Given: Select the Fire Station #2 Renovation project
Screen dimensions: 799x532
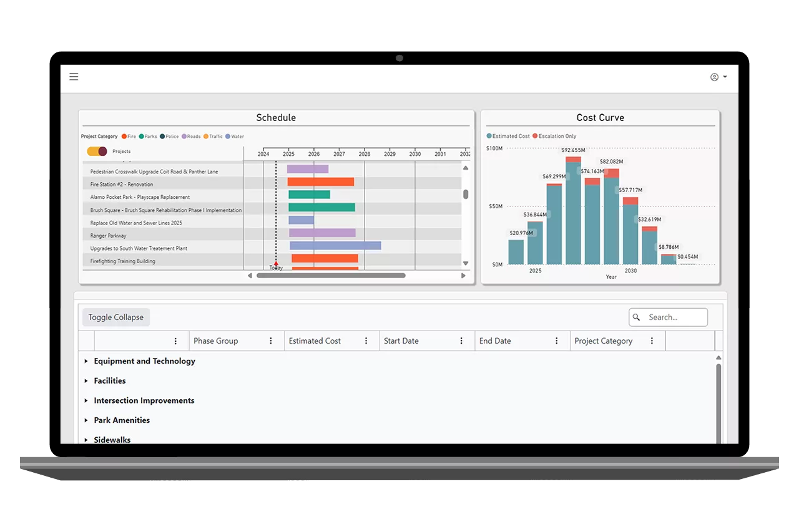Looking at the screenshot, I should 122,185.
